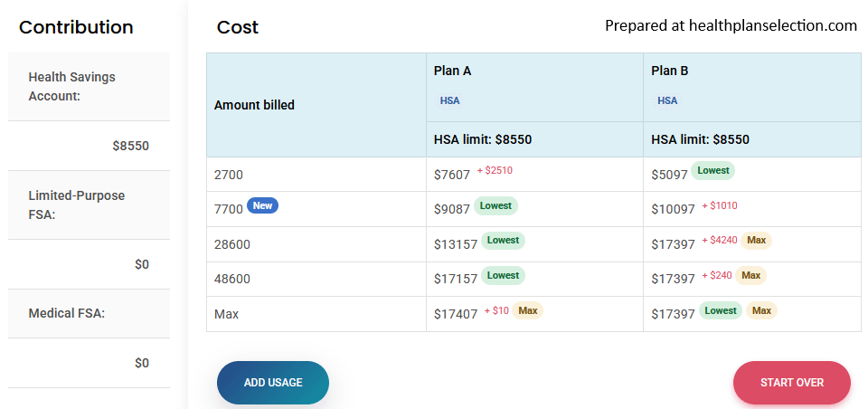This screenshot has height=409, width=868.
Task: Click the Limited-Purpose FSA $0 value
Action: pyautogui.click(x=142, y=264)
